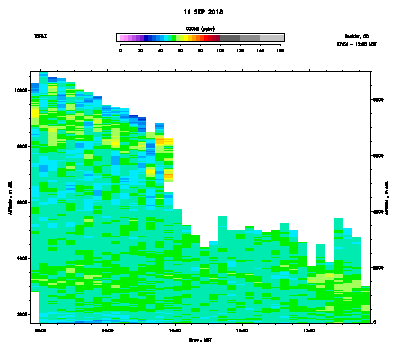Click the right altitude axis title
The width and height of the screenshot is (400, 360).
tap(387, 198)
